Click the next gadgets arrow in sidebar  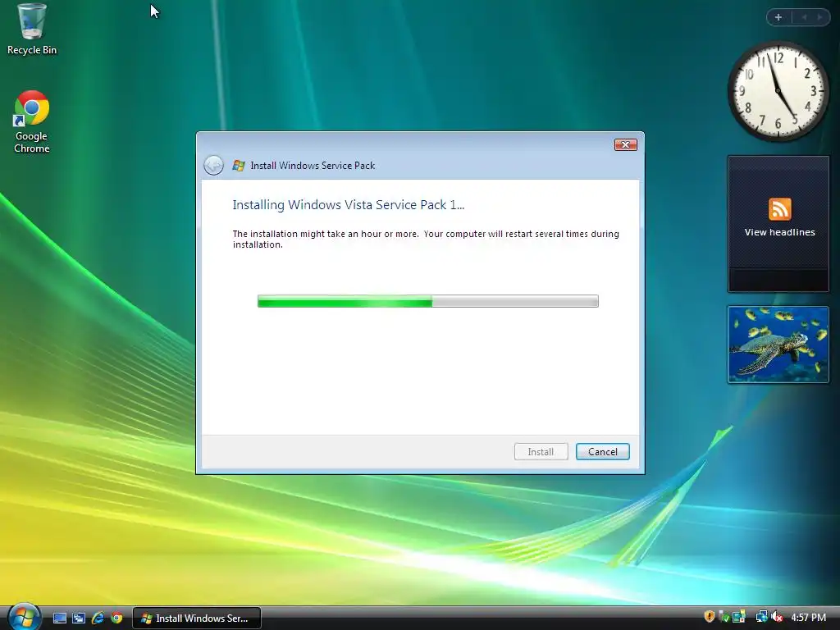click(x=819, y=17)
